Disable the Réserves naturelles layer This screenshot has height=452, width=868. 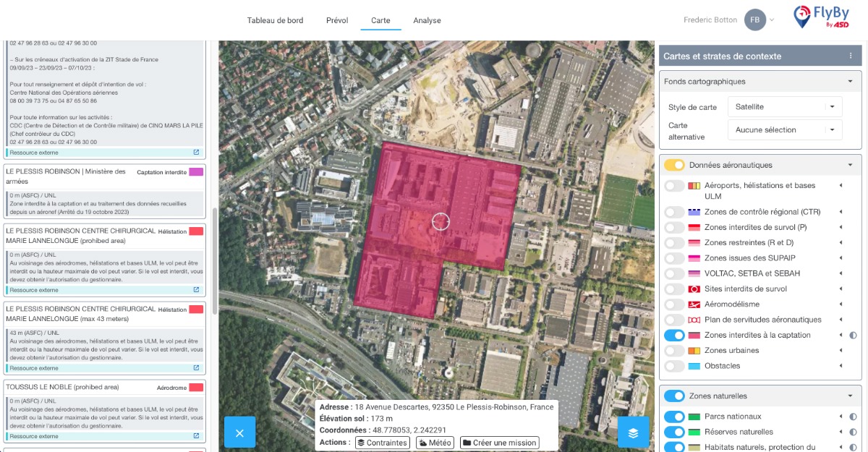[x=674, y=432]
